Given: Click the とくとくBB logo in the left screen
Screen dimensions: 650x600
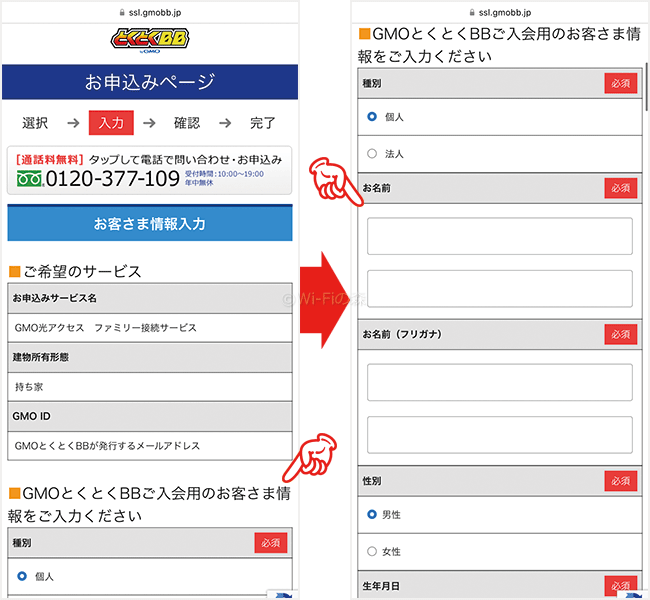Looking at the screenshot, I should pos(150,40).
